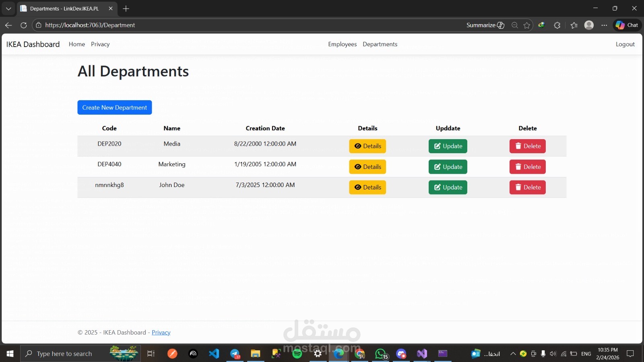
Task: Select the Departments - LinkDev.IKEA.PL tab
Action: tap(67, 8)
